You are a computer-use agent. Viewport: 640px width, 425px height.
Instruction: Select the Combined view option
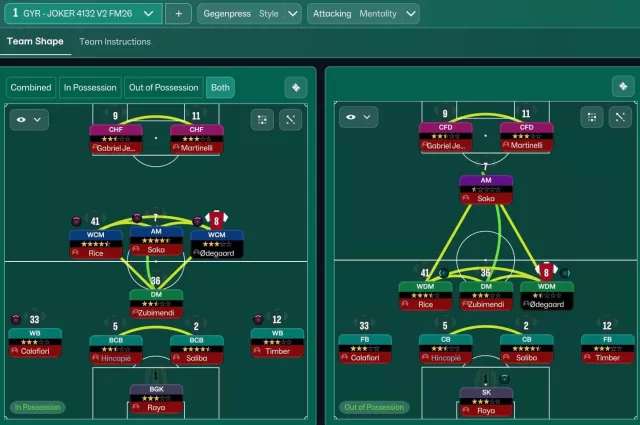31,87
